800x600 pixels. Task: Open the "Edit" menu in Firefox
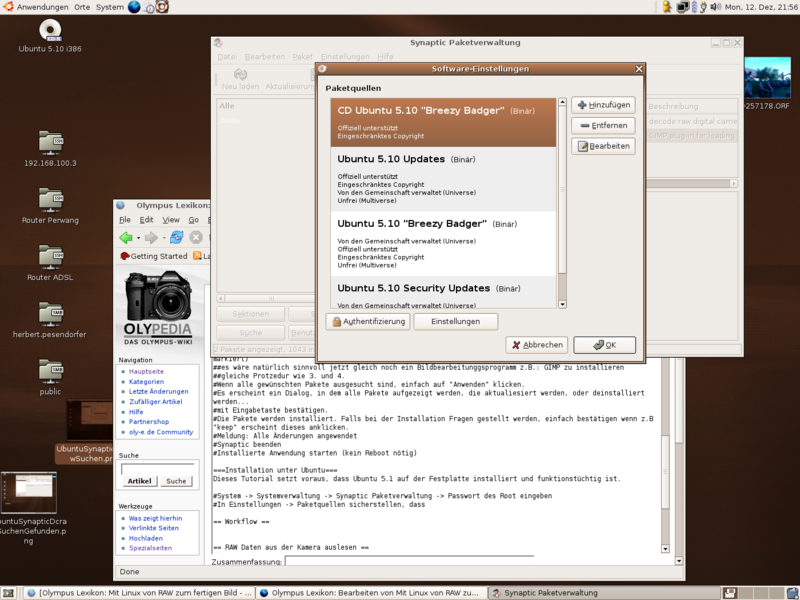tap(144, 218)
